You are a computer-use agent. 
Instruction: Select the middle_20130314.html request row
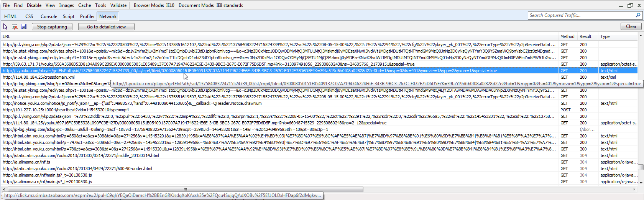click(x=319, y=155)
